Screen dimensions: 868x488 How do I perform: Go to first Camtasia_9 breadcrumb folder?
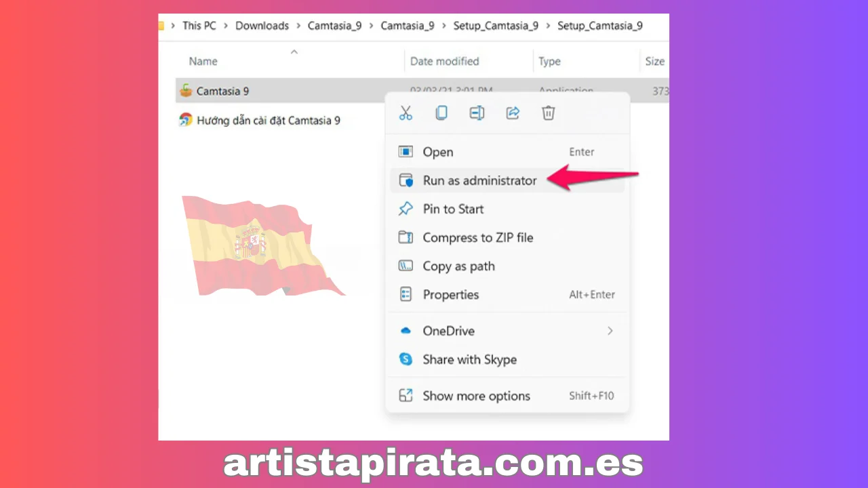334,26
